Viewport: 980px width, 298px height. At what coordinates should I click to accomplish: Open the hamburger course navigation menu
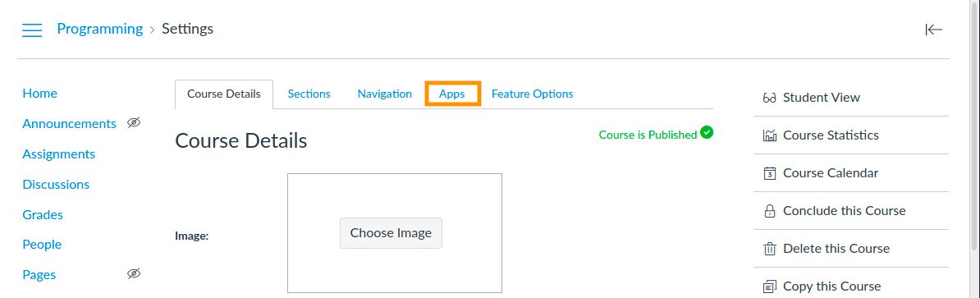(x=32, y=30)
